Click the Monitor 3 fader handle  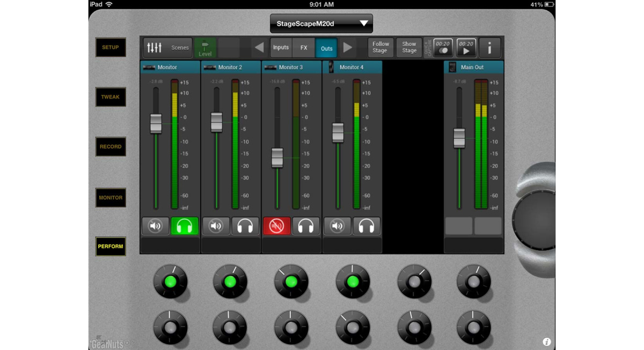(277, 158)
